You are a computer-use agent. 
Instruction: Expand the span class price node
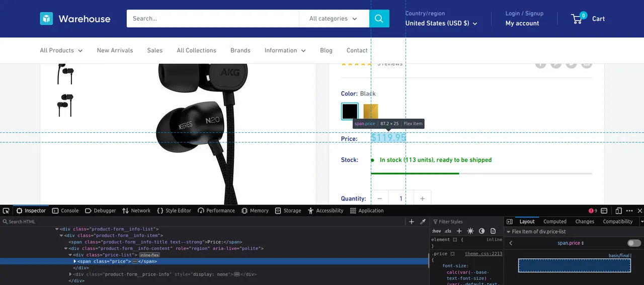point(75,261)
